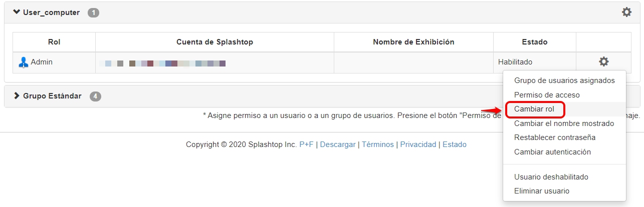The height and width of the screenshot is (207, 644).
Task: Select Cambiar rol from the menu
Action: [534, 109]
